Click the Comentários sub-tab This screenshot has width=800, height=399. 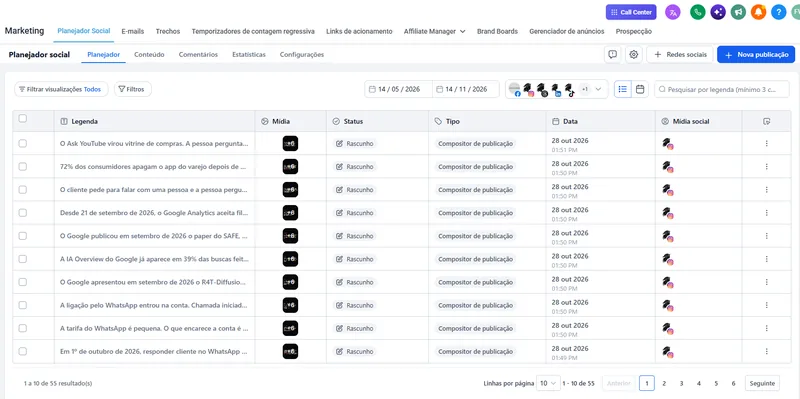coord(198,55)
